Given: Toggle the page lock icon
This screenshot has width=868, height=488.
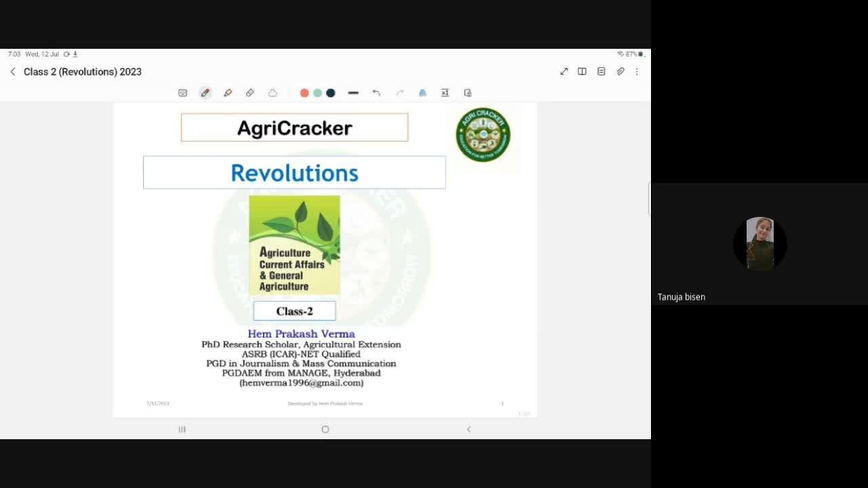Looking at the screenshot, I should coord(467,93).
